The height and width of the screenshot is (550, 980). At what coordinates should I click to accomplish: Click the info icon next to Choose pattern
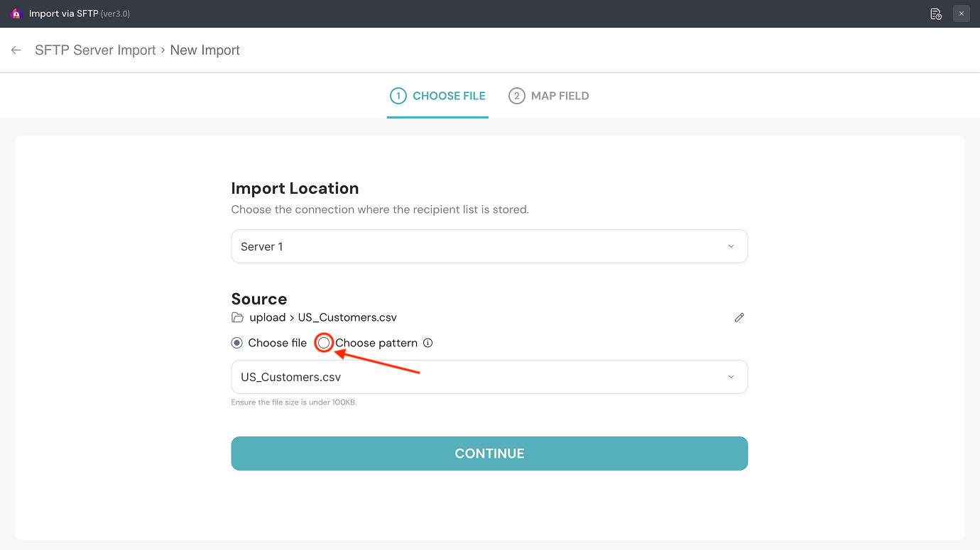pyautogui.click(x=428, y=343)
